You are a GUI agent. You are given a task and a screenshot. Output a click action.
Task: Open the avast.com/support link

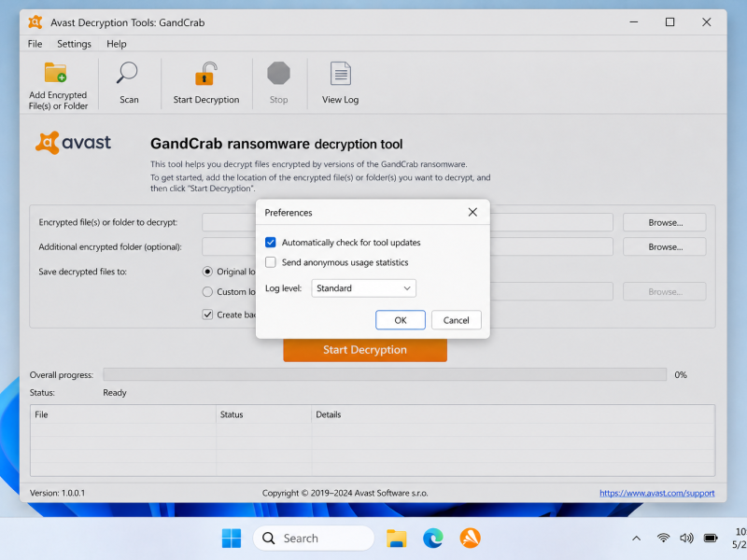[657, 493]
